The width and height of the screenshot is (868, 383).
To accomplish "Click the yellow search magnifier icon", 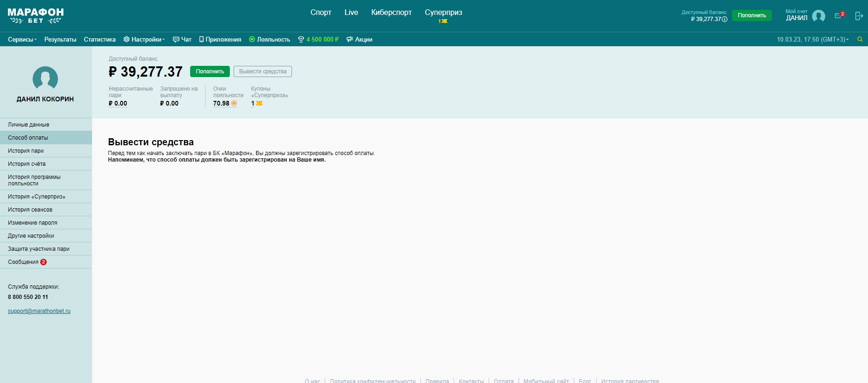I will (860, 40).
